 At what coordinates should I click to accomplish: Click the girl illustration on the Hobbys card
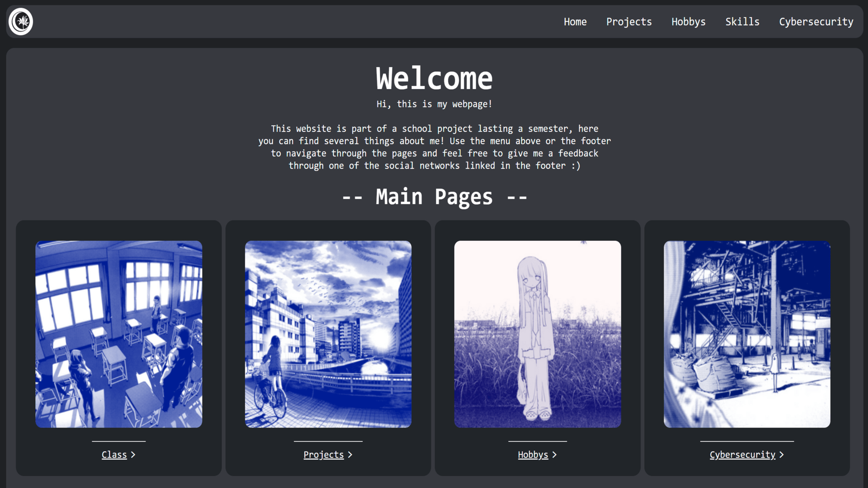point(537,334)
